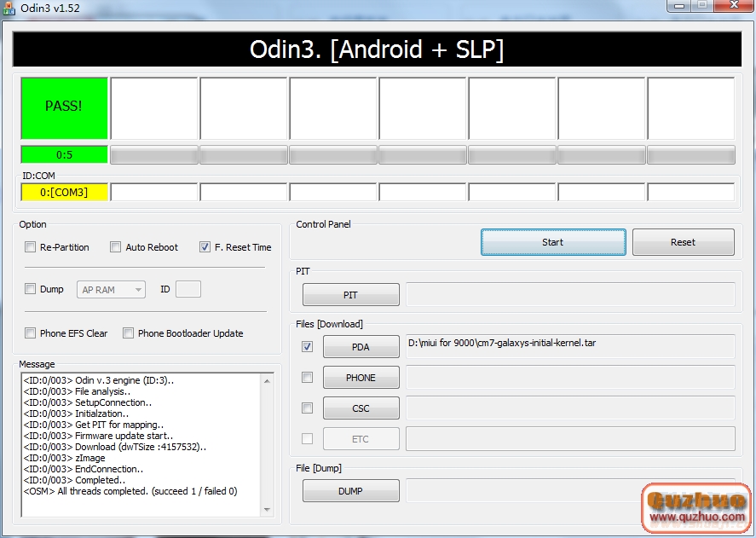Click the 'SetupConnection..' log line
The height and width of the screenshot is (538, 756).
(88, 402)
